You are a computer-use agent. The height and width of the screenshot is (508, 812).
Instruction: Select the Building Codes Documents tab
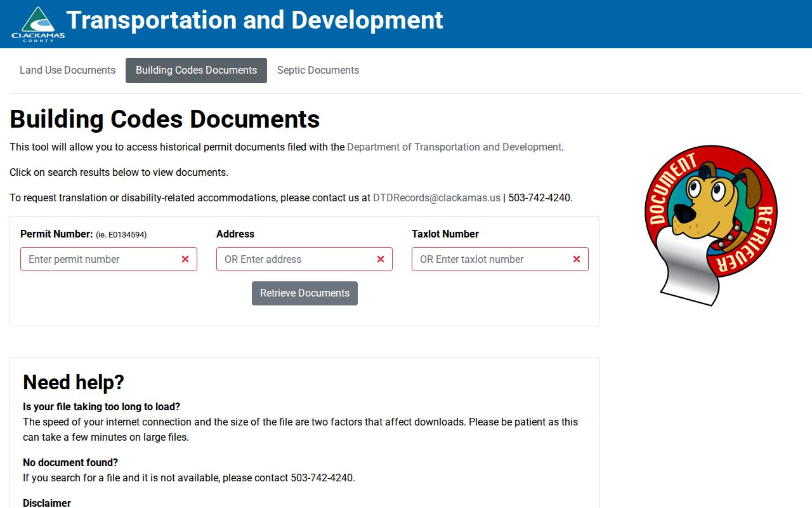[x=196, y=70]
